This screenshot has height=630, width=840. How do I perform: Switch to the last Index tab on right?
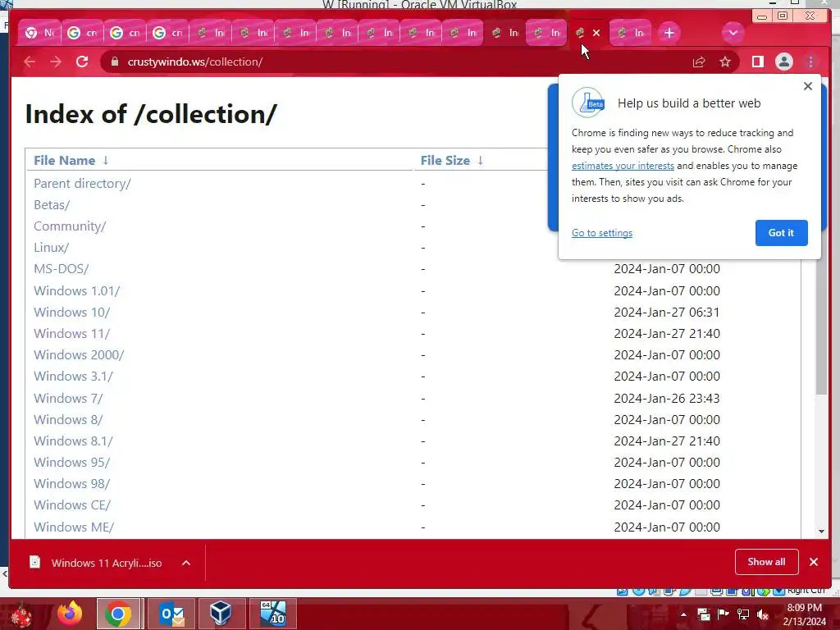tap(630, 33)
